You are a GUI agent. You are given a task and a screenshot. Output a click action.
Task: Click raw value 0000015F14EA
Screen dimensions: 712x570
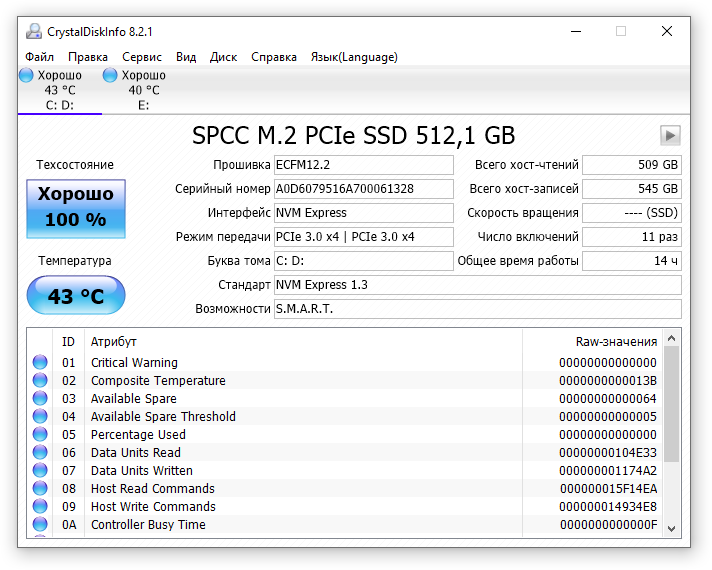pyautogui.click(x=608, y=489)
